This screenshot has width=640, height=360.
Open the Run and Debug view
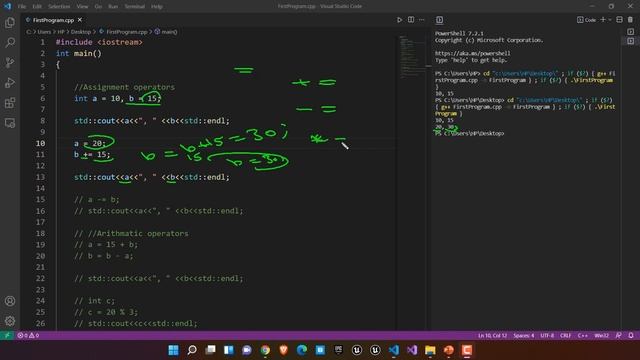(x=10, y=82)
